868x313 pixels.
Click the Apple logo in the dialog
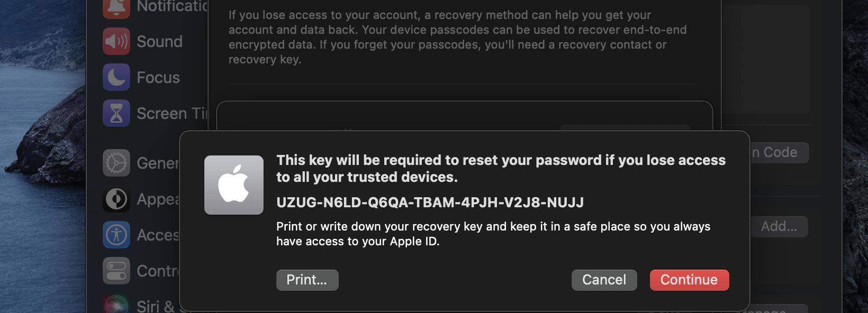(x=234, y=185)
